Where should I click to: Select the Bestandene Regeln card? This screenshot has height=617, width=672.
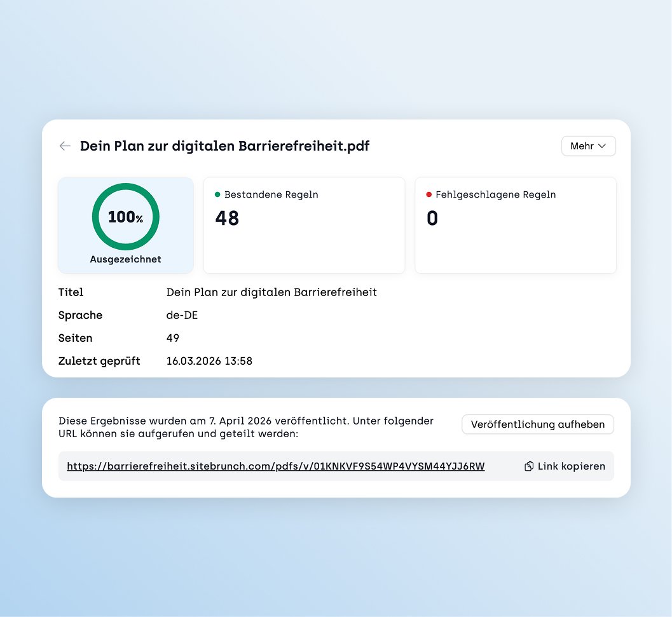tap(304, 225)
